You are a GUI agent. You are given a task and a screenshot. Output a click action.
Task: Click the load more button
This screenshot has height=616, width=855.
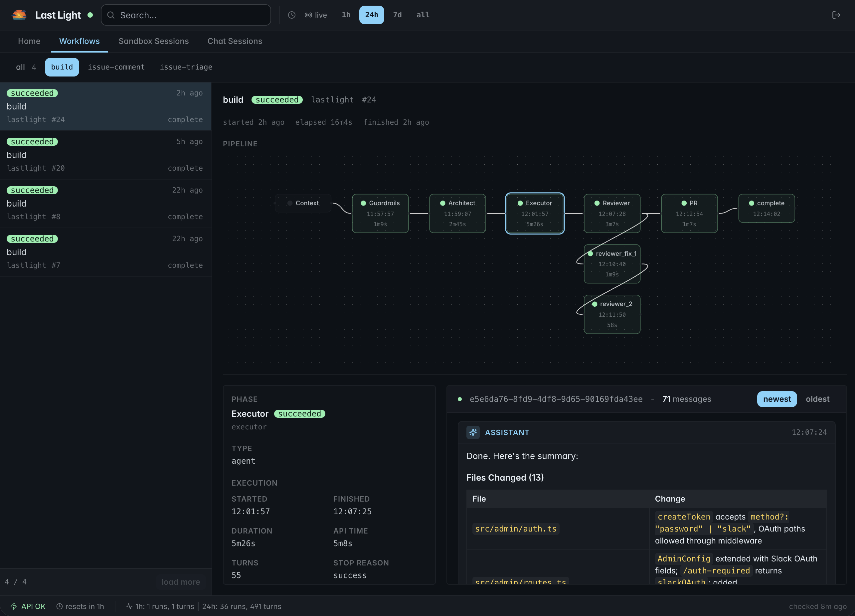tap(181, 582)
